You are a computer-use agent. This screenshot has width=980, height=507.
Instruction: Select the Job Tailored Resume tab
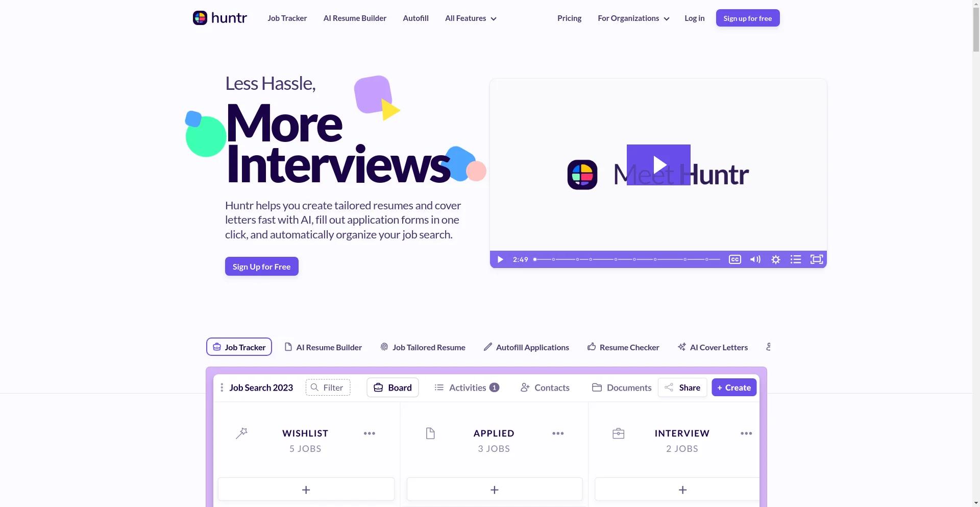click(423, 347)
